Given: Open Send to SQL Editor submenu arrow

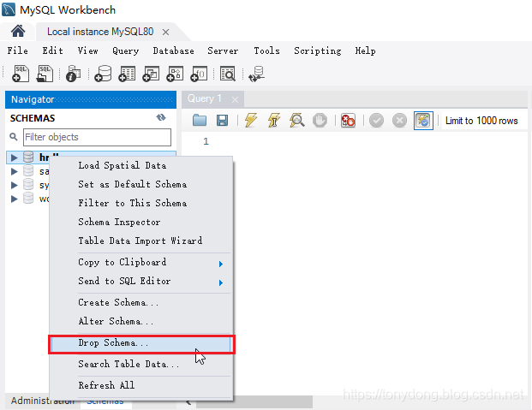Looking at the screenshot, I should pos(221,282).
